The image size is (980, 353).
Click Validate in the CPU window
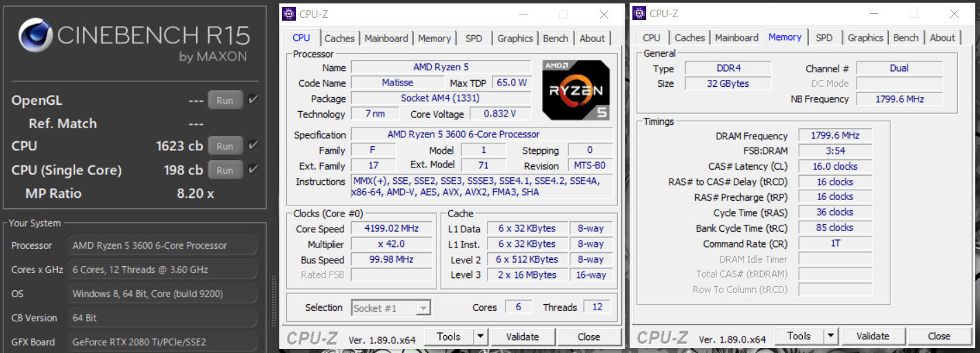pos(522,336)
